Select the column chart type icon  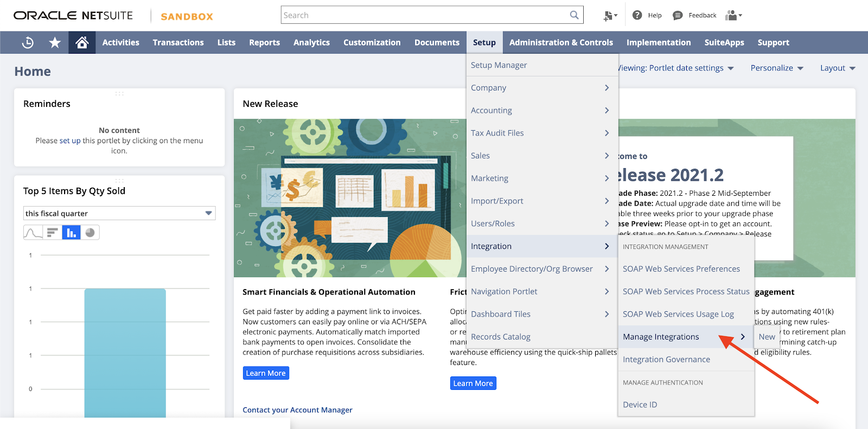tap(71, 233)
